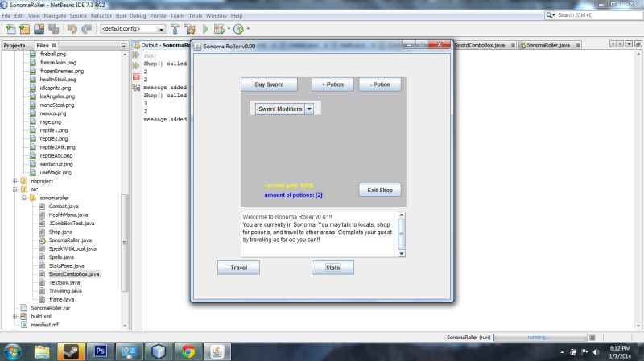Click the running progress bar
Image resolution: width=644 pixels, height=361 pixels.
coord(540,338)
